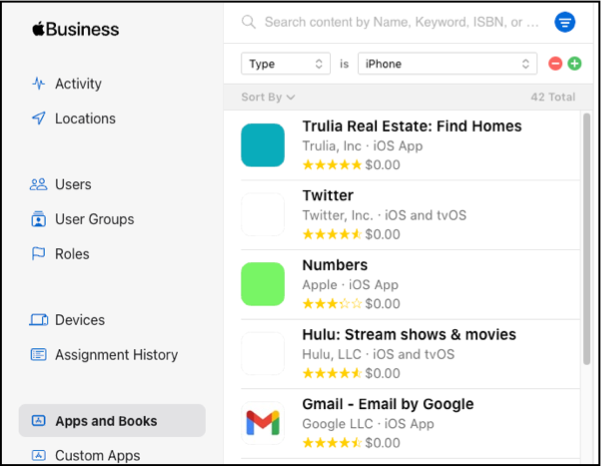Remove the filter with red minus button
The height and width of the screenshot is (466, 601).
(x=556, y=64)
